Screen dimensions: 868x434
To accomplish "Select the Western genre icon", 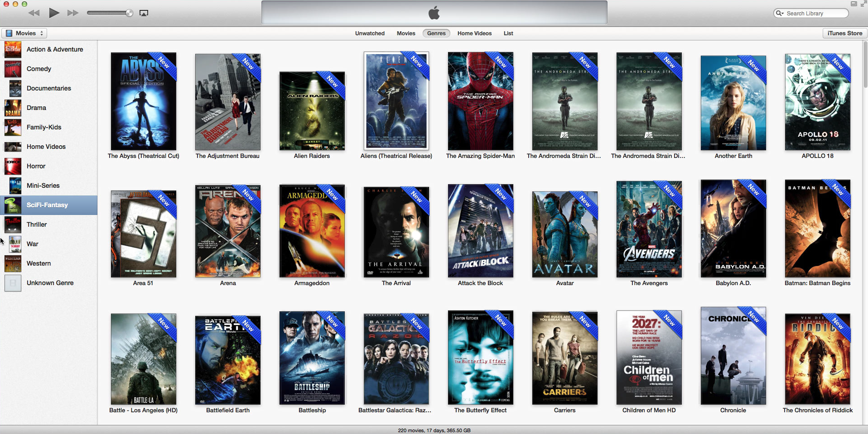I will click(x=13, y=263).
